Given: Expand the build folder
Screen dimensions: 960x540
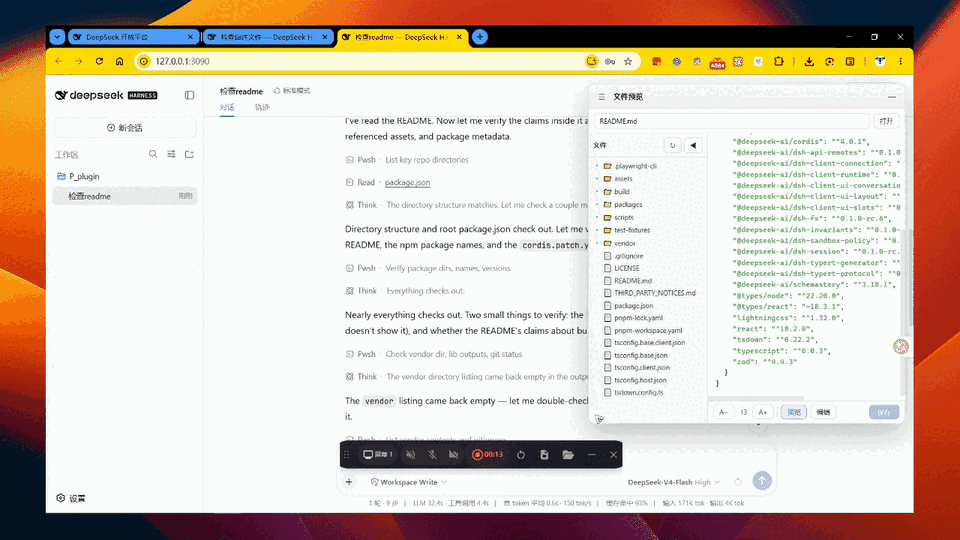Looking at the screenshot, I should pos(597,192).
